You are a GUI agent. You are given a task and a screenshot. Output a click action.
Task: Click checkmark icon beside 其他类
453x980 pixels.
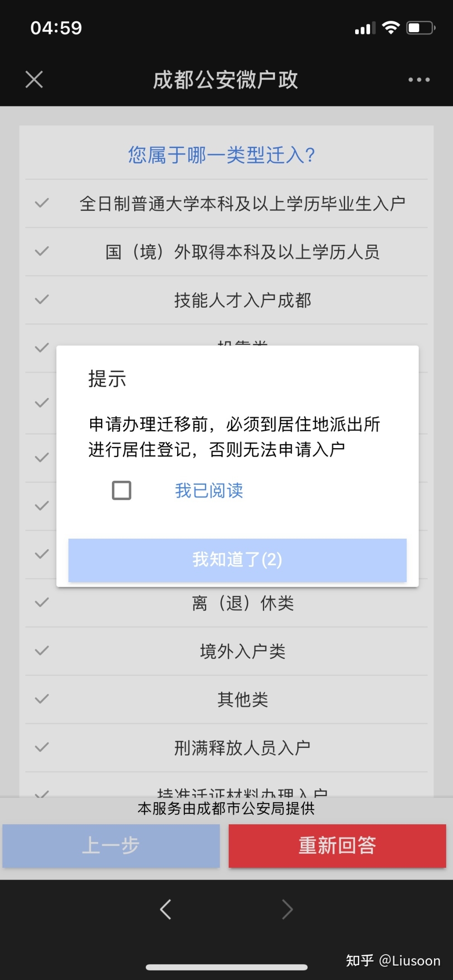click(42, 699)
